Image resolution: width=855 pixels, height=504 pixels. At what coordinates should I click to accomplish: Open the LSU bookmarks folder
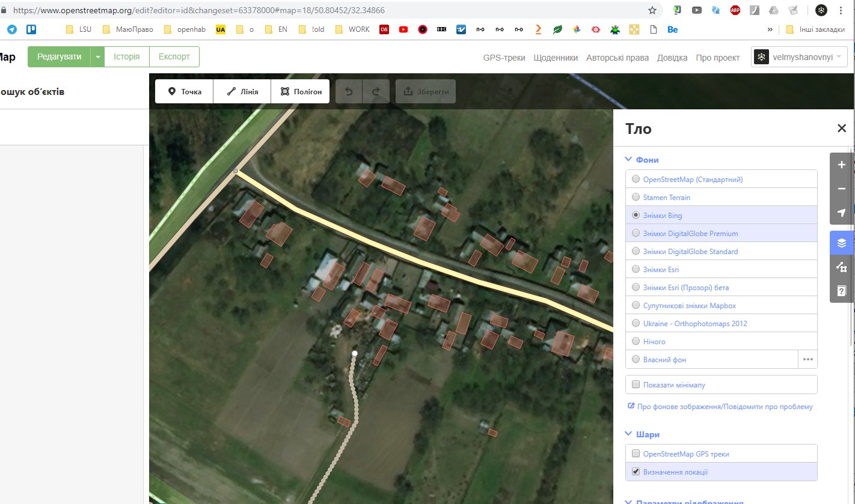(x=78, y=29)
